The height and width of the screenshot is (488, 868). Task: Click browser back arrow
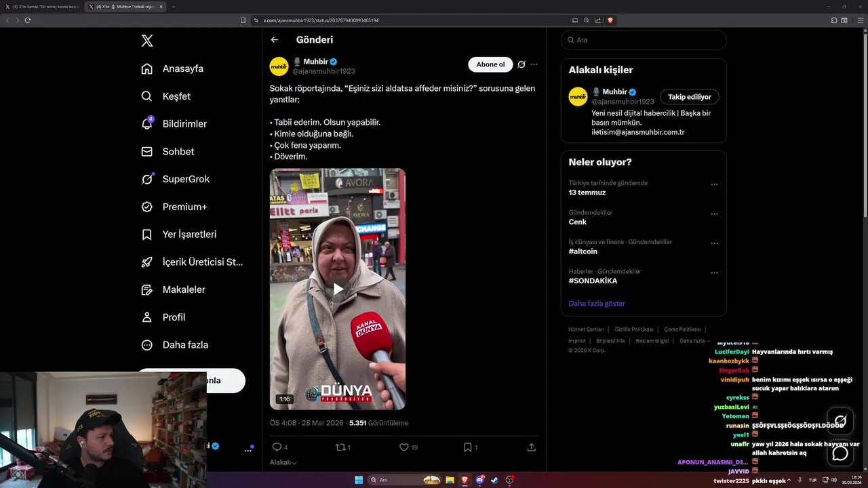[x=7, y=20]
